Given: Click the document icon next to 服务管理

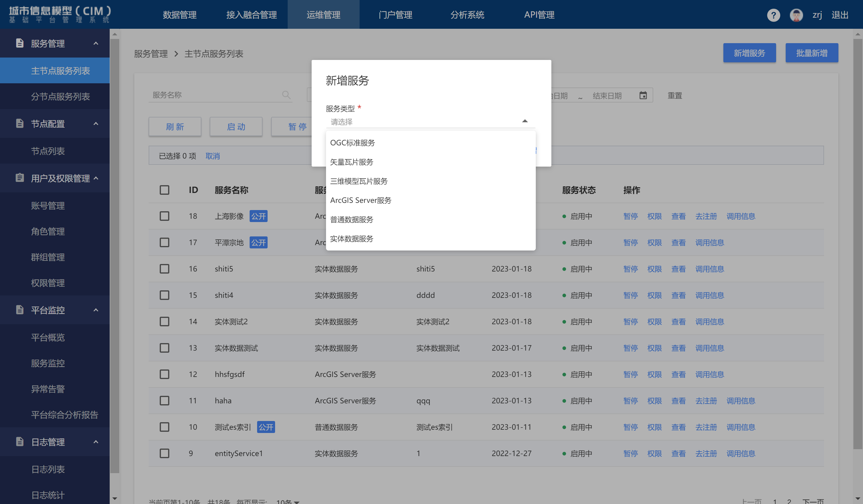Looking at the screenshot, I should (x=20, y=43).
